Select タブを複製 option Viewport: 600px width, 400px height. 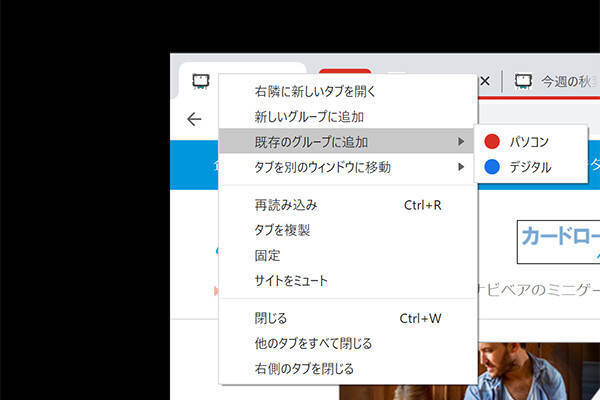pos(348,230)
